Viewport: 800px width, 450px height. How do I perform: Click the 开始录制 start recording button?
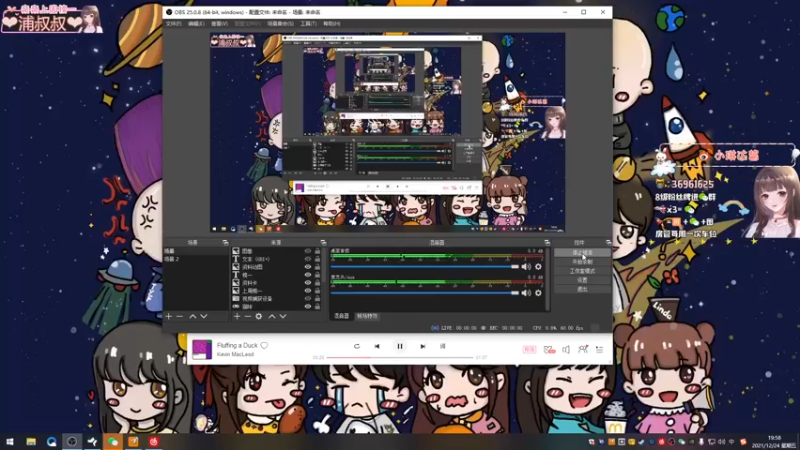[x=582, y=262]
